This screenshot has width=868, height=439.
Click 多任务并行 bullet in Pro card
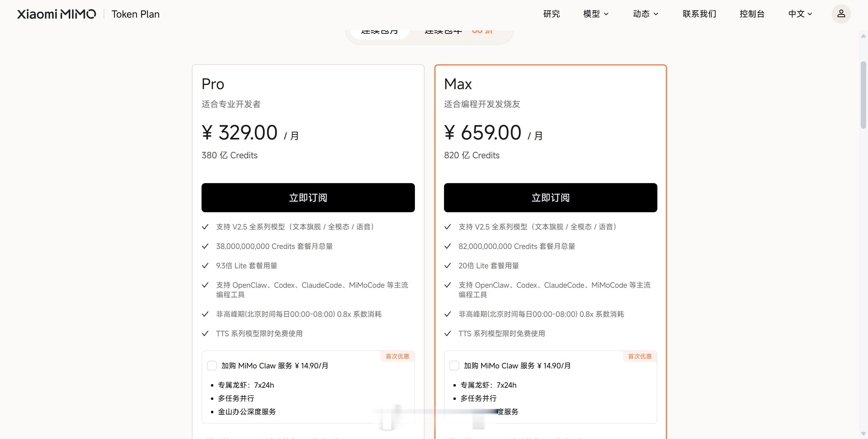pyautogui.click(x=236, y=398)
